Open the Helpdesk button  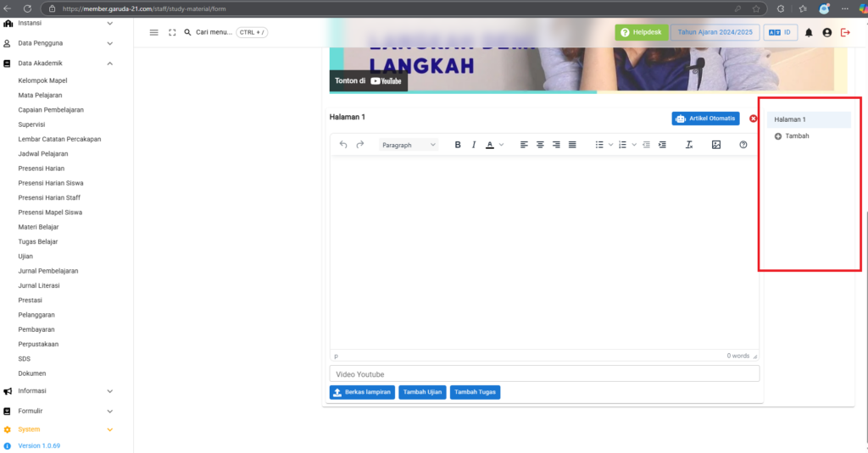[642, 33]
